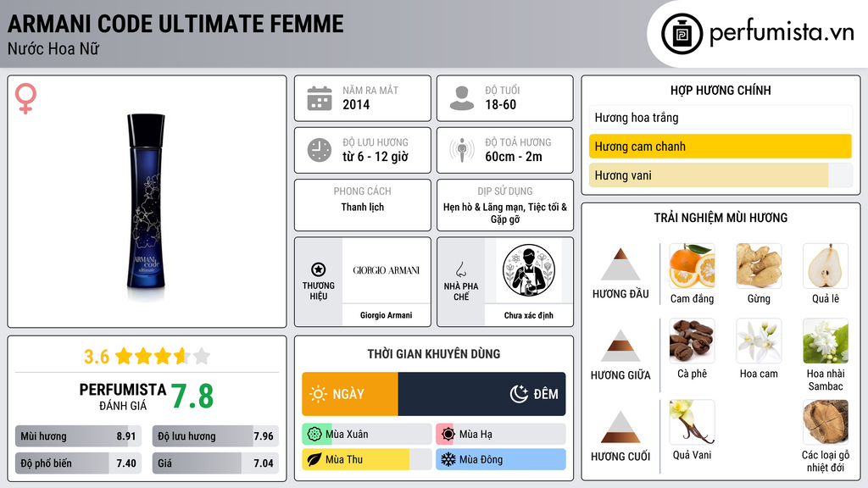Click the pink female gender symbol
Screen dimensions: 868x488
coord(25,98)
